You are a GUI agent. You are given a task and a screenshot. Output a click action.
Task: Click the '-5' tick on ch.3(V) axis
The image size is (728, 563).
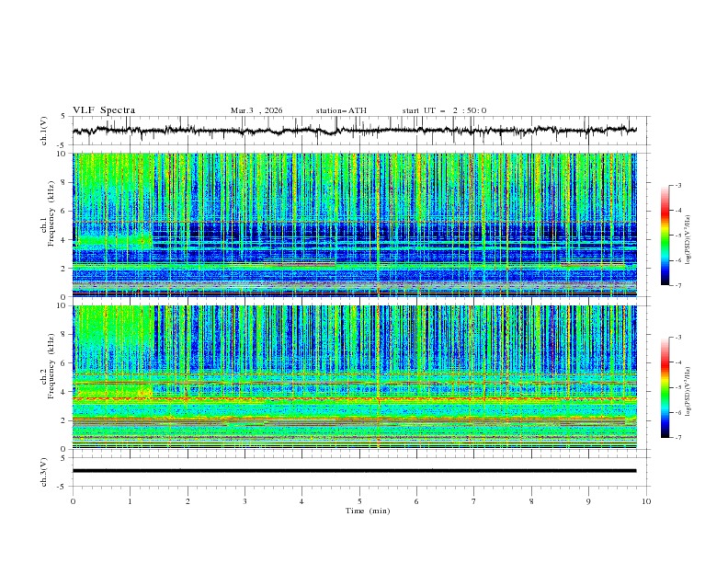(x=63, y=487)
